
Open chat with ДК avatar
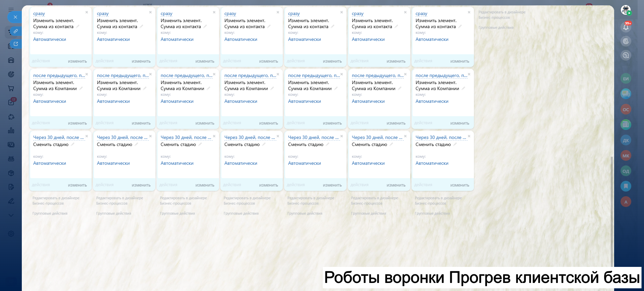pos(626,140)
